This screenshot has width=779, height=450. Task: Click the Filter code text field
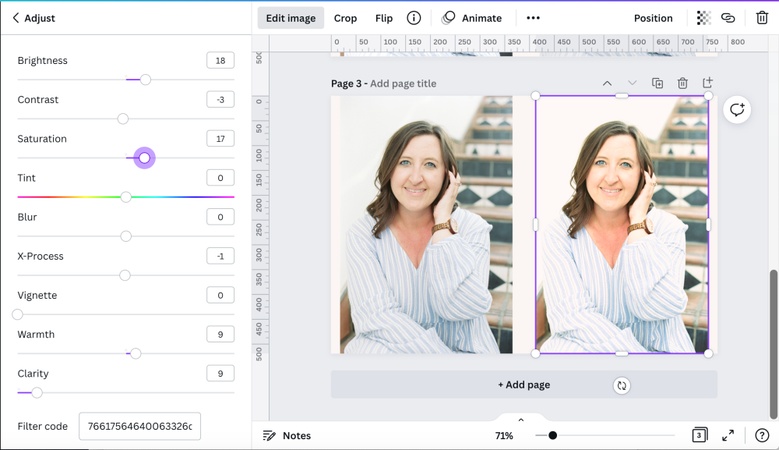(140, 426)
